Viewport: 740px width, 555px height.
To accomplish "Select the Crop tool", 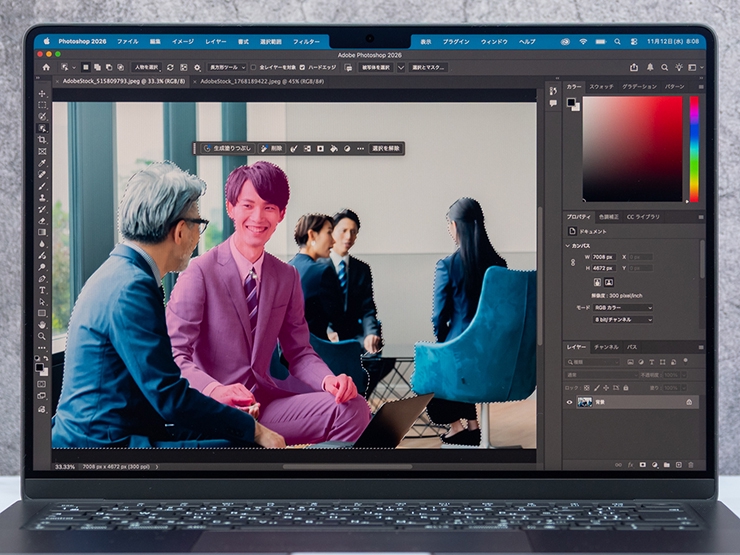I will pyautogui.click(x=42, y=139).
